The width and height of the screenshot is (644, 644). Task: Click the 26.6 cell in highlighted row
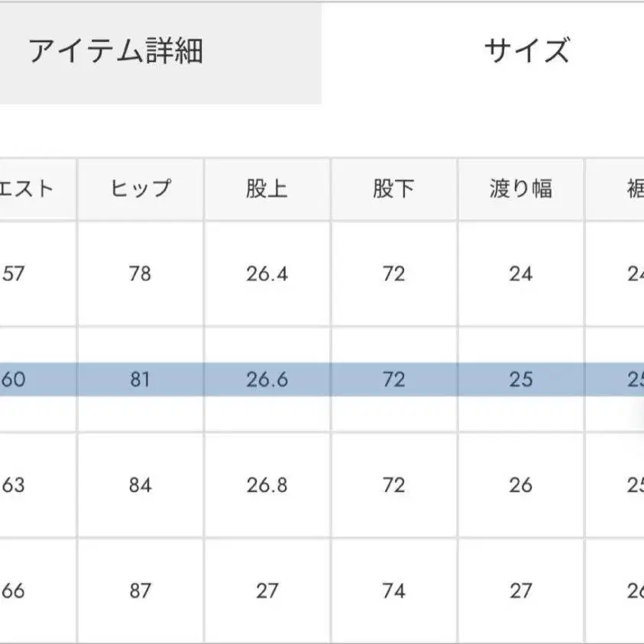267,380
